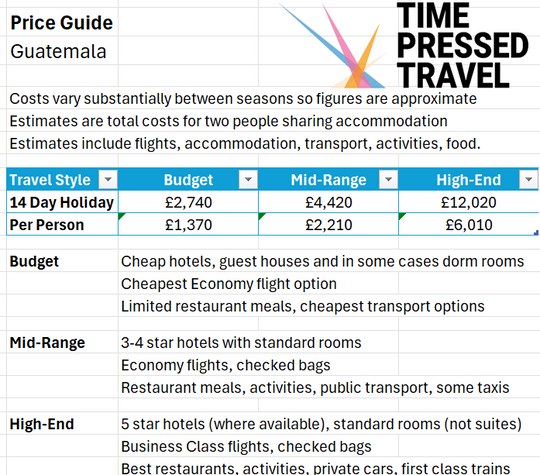Select the 14 Day Holiday row label
Screen dimensions: 540x475
click(x=62, y=202)
